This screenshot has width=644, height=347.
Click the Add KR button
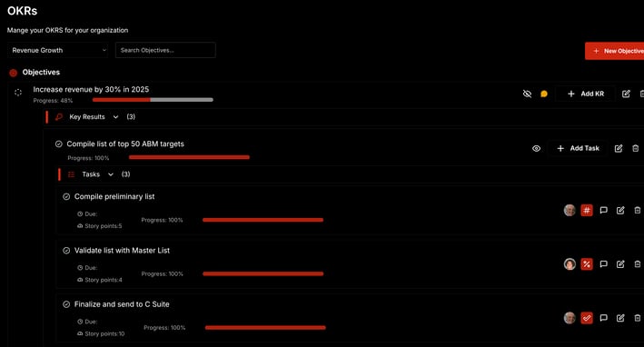[586, 94]
